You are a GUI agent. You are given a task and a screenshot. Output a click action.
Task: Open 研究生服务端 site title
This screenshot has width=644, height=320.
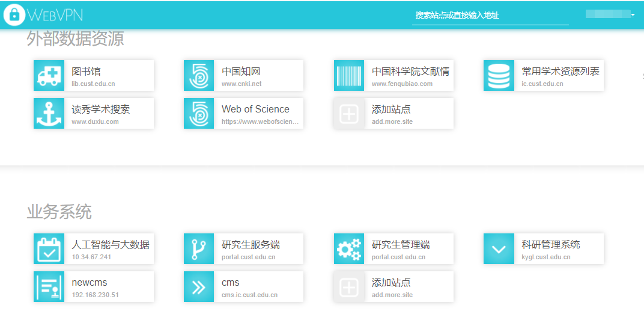click(x=251, y=245)
